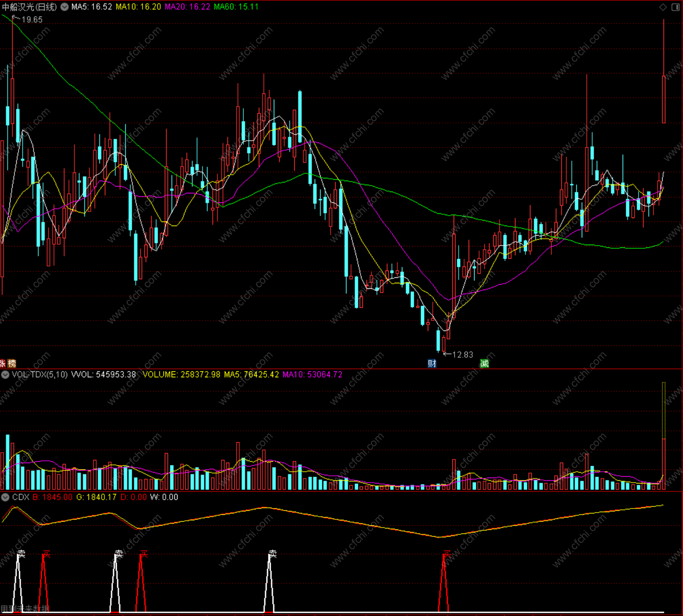This screenshot has width=683, height=616.
Task: Click the second white 卖 signal label
Action: click(119, 554)
